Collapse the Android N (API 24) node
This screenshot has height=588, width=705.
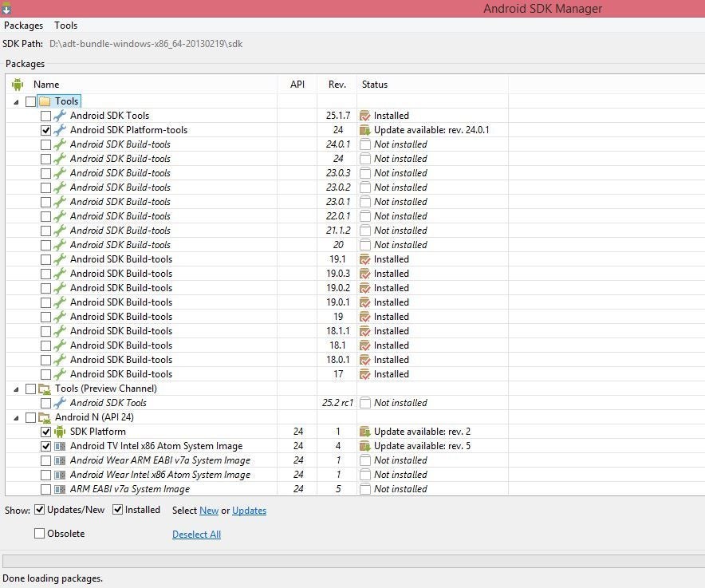14,416
